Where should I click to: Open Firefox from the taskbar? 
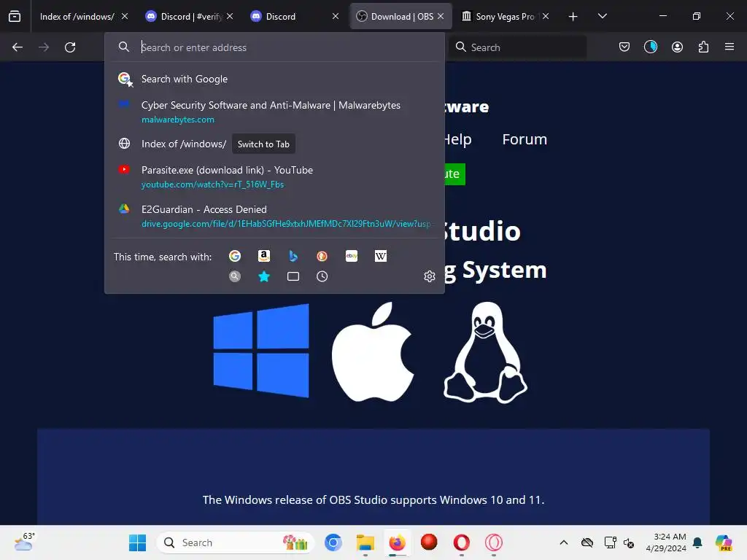coord(397,542)
